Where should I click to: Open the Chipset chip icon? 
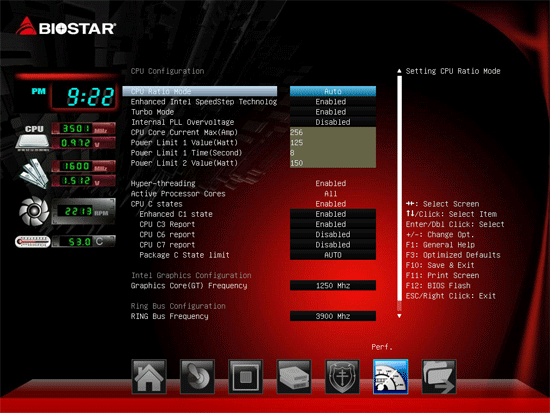click(x=246, y=377)
